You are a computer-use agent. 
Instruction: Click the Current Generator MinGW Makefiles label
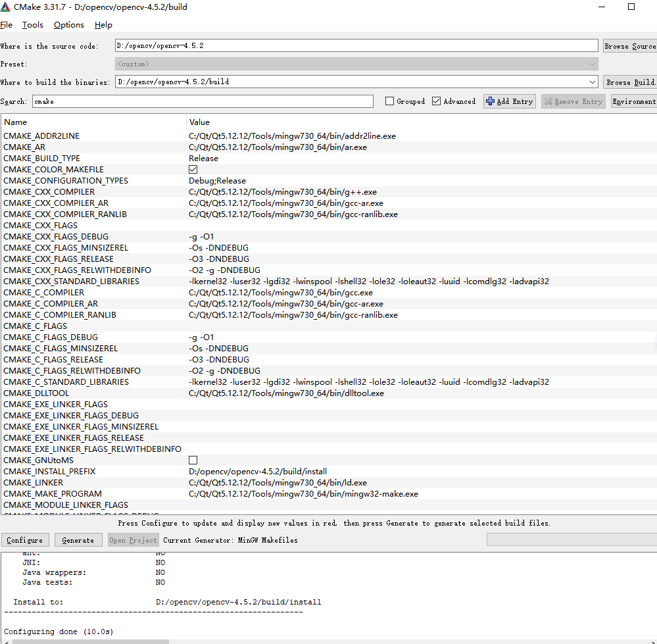230,540
